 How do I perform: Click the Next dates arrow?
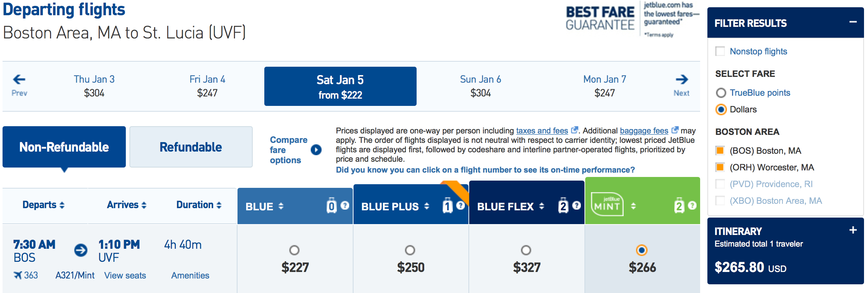pyautogui.click(x=682, y=79)
